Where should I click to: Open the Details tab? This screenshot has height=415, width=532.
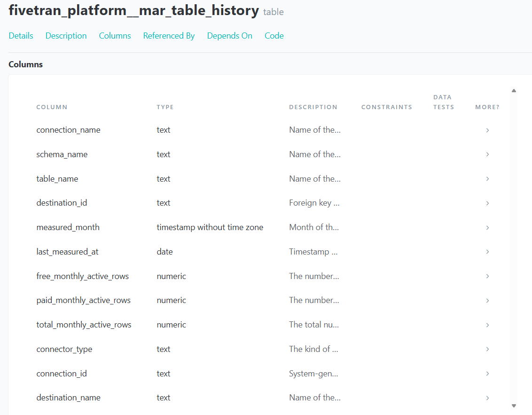21,36
